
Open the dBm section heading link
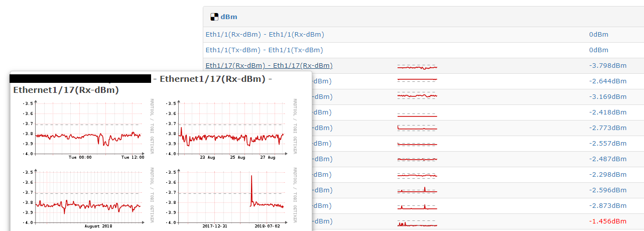click(229, 17)
